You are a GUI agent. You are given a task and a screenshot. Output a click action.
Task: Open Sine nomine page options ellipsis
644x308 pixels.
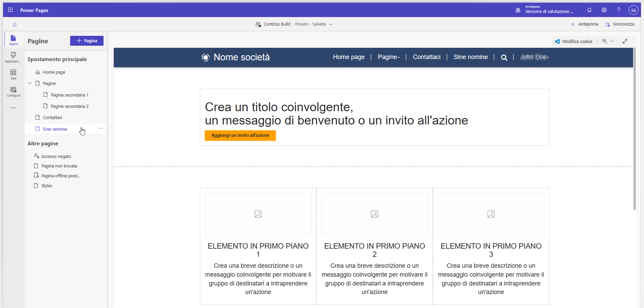tap(101, 129)
